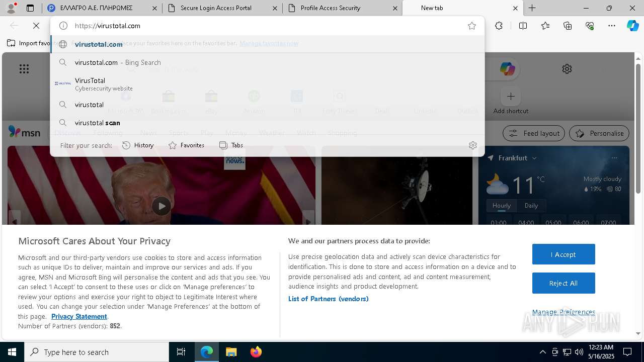
Task: Play the news video
Action: 162,206
